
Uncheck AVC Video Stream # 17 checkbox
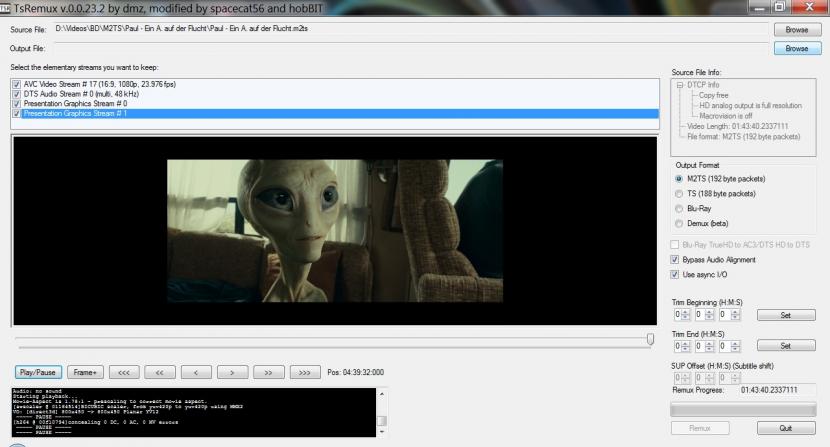tap(17, 84)
